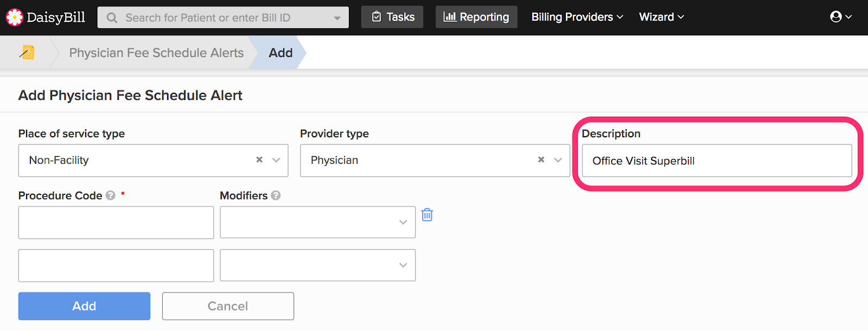
Task: Open the Tasks page
Action: click(392, 17)
